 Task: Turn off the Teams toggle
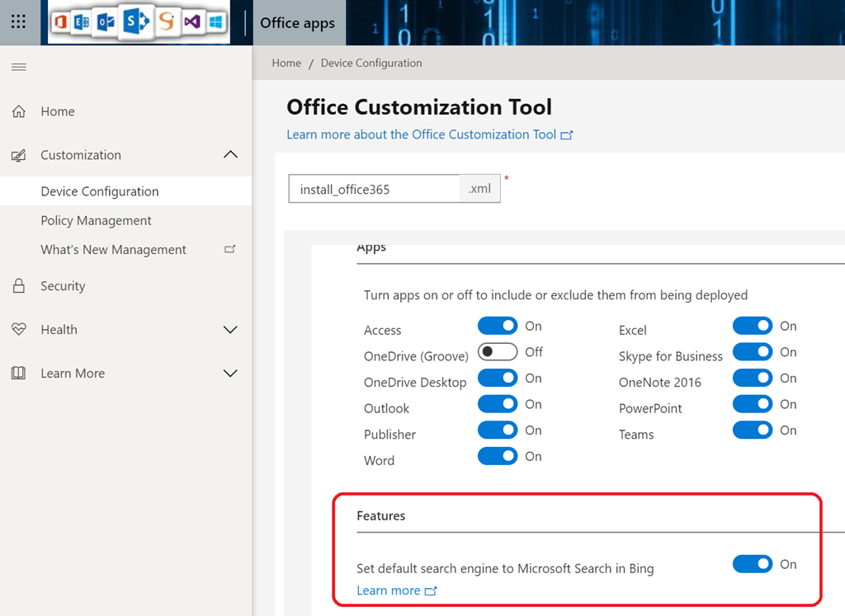[752, 430]
